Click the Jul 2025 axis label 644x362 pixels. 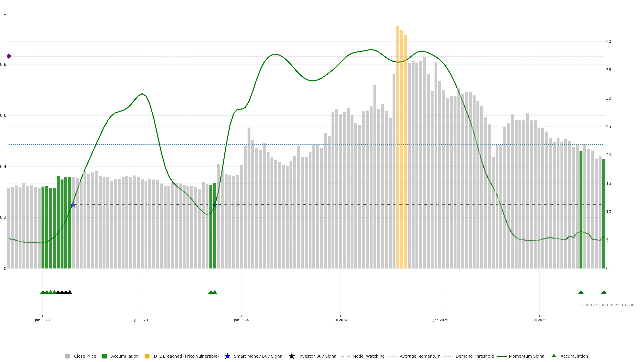(x=539, y=320)
